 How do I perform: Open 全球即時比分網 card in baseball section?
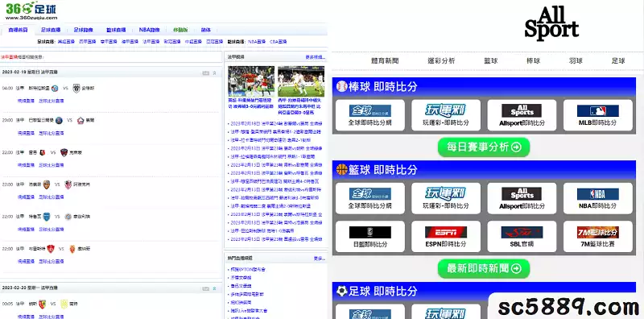coord(370,115)
